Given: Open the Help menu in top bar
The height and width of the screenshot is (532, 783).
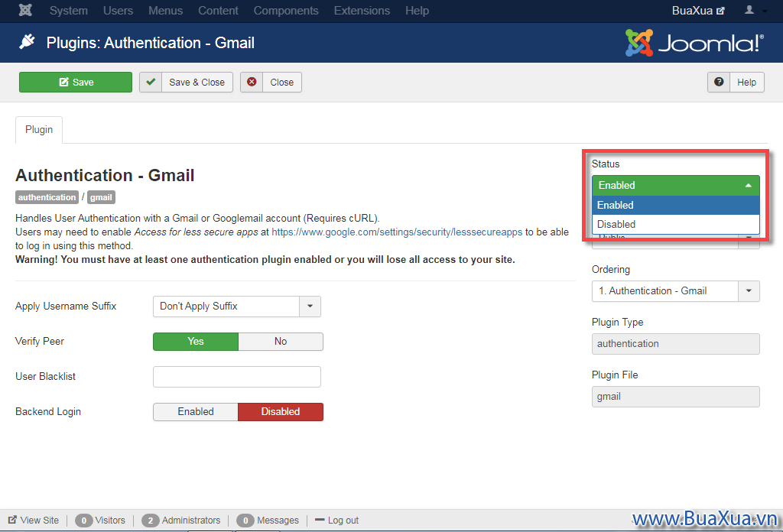Looking at the screenshot, I should (x=417, y=11).
